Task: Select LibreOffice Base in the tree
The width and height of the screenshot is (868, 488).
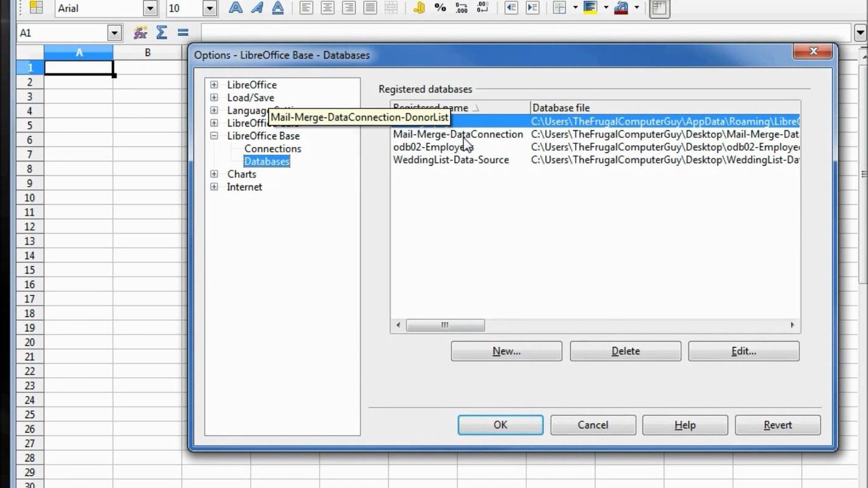Action: click(263, 136)
